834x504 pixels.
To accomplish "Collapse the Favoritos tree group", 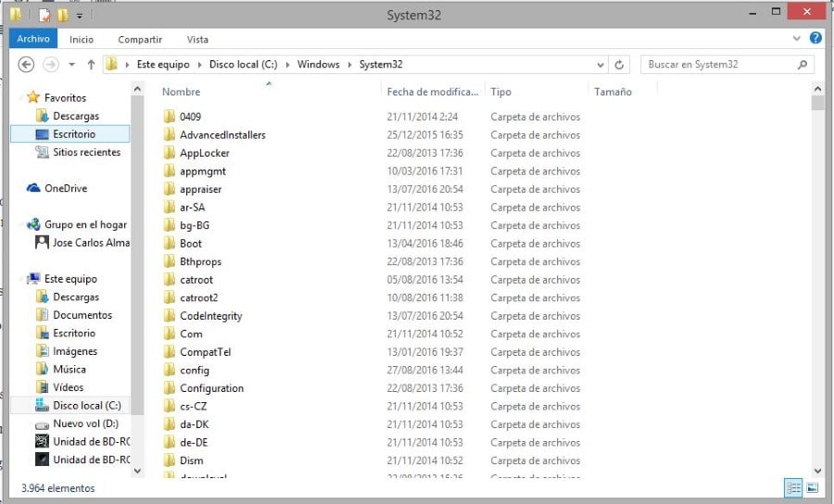I will tap(21, 97).
